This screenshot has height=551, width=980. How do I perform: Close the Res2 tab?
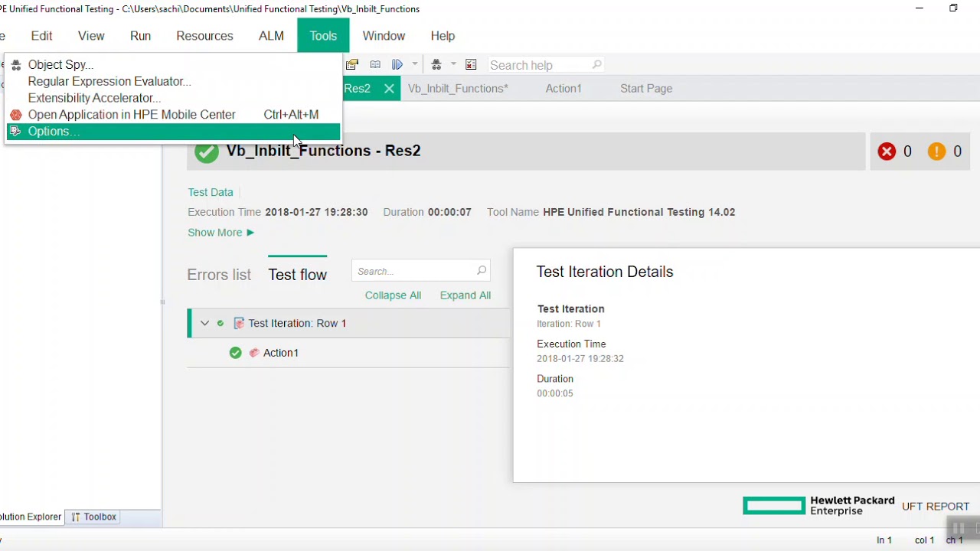pos(389,89)
